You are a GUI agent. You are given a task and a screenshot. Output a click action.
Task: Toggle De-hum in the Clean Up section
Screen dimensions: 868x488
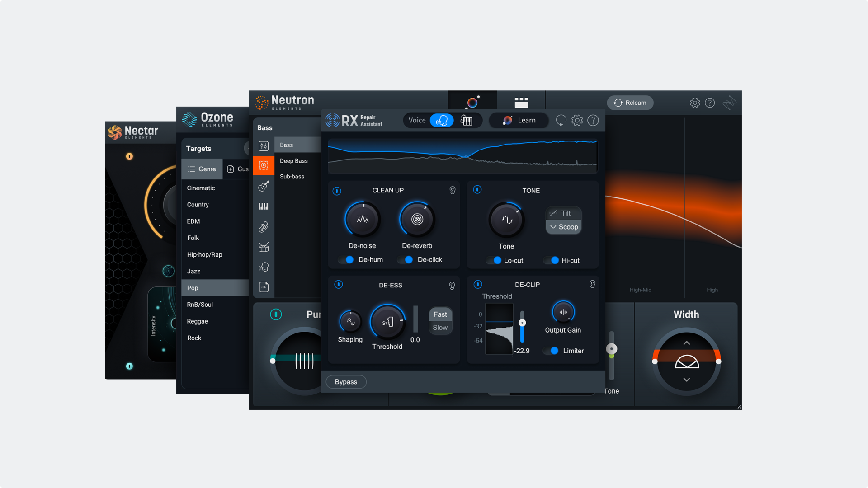click(346, 259)
